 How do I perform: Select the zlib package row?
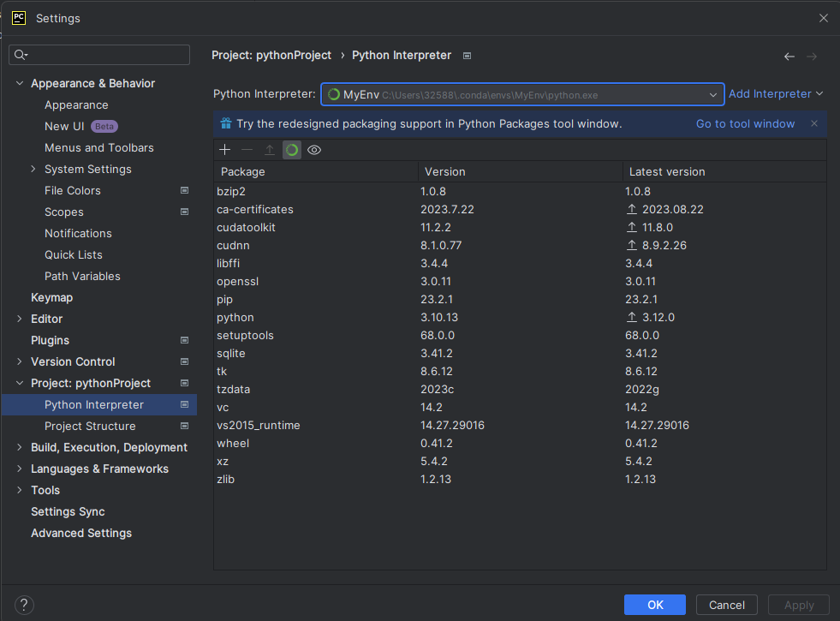click(520, 479)
